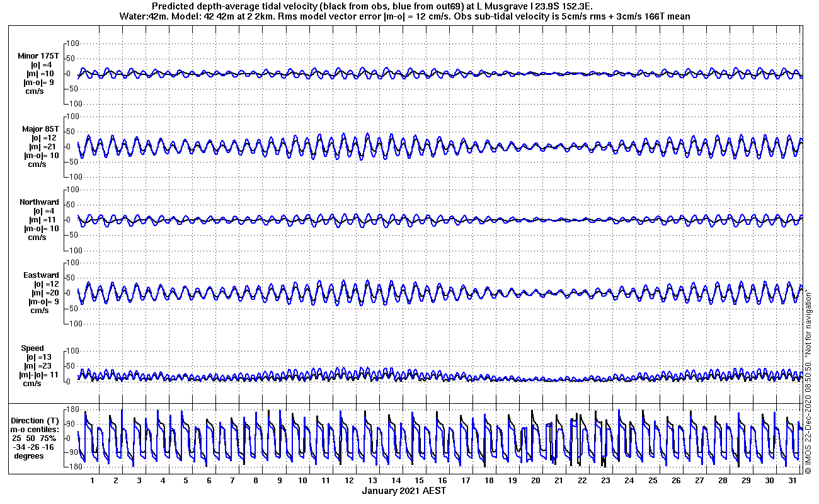
Task: Click "|m-o|= 9" under Minor 175T
Action: click(39, 83)
